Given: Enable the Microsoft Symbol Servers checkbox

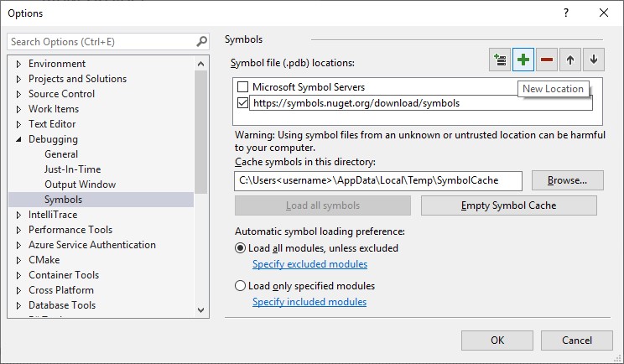Looking at the screenshot, I should 242,86.
